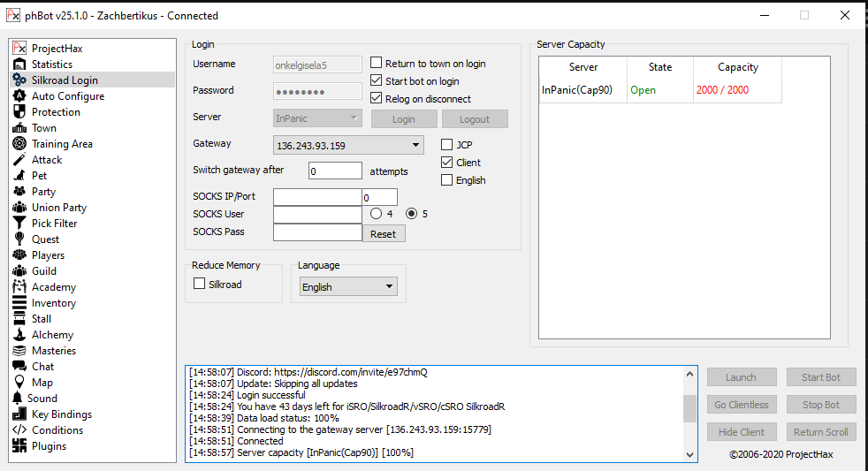Click the Plugins icon in sidebar

(x=19, y=446)
